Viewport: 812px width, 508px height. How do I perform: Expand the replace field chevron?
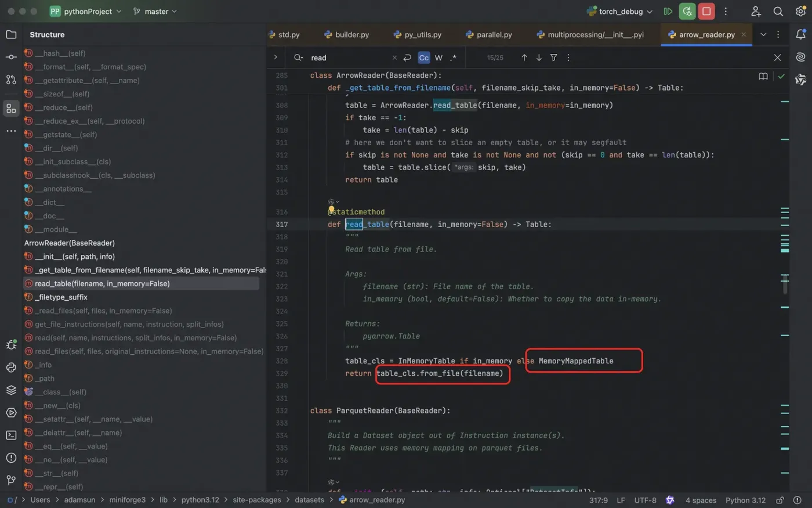click(275, 57)
